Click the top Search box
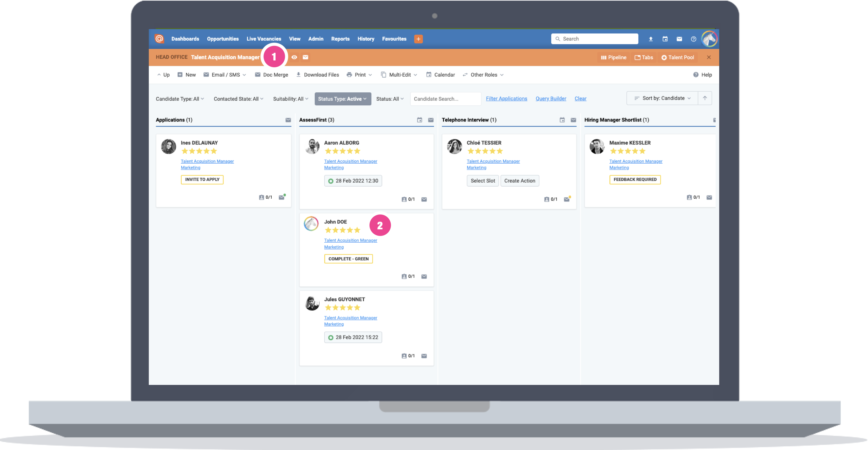Image resolution: width=868 pixels, height=450 pixels. tap(594, 39)
